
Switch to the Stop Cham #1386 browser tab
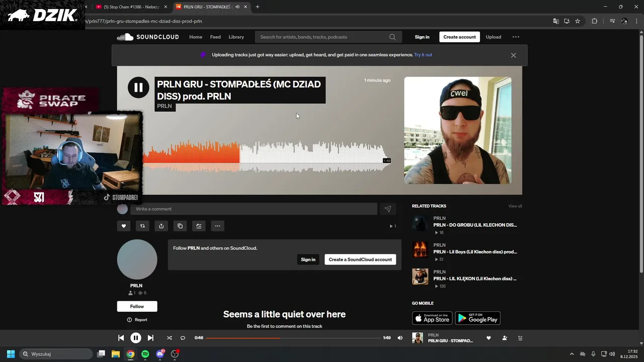pyautogui.click(x=131, y=7)
